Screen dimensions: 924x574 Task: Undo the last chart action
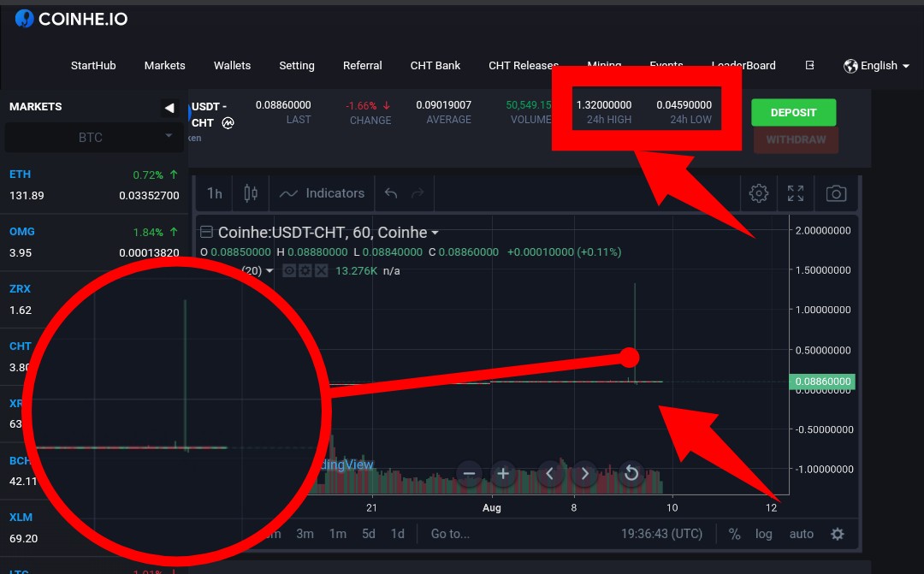click(x=390, y=193)
